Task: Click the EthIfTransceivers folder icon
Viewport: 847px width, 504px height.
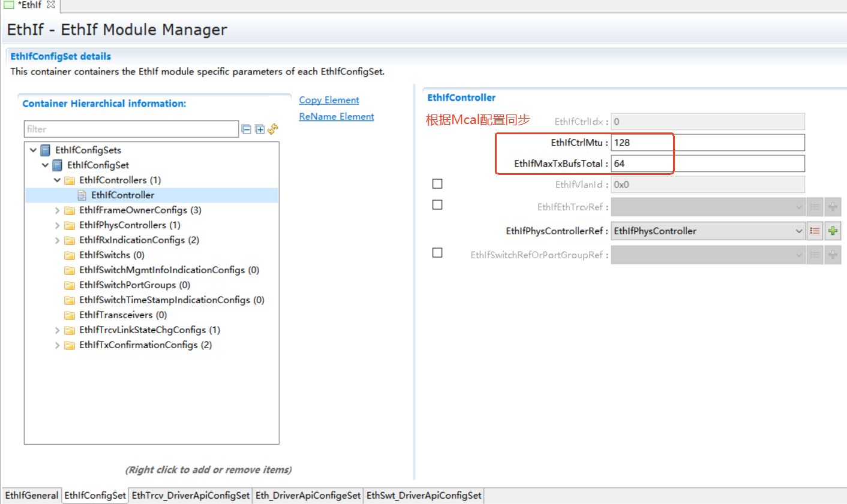Action: 70,315
